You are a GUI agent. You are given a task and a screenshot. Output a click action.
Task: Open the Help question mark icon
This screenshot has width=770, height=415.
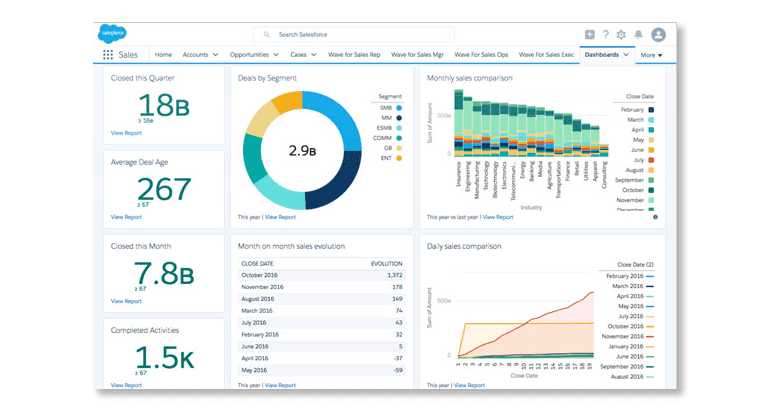pos(605,35)
